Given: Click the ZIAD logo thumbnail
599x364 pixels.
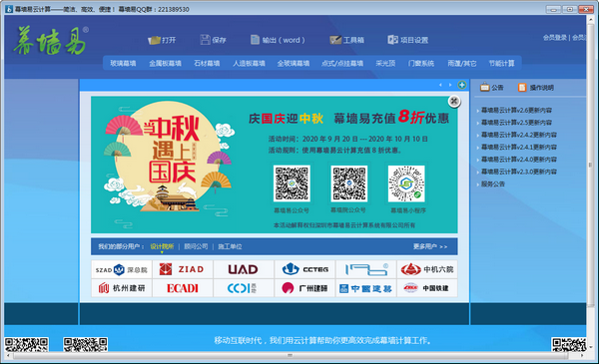Looking at the screenshot, I should click(183, 269).
